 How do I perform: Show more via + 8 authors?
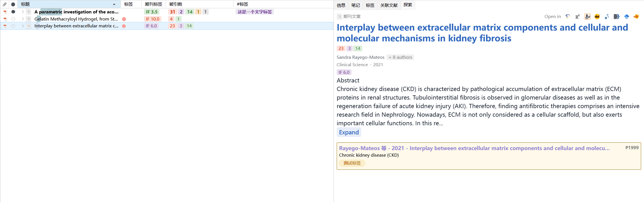[x=400, y=57]
